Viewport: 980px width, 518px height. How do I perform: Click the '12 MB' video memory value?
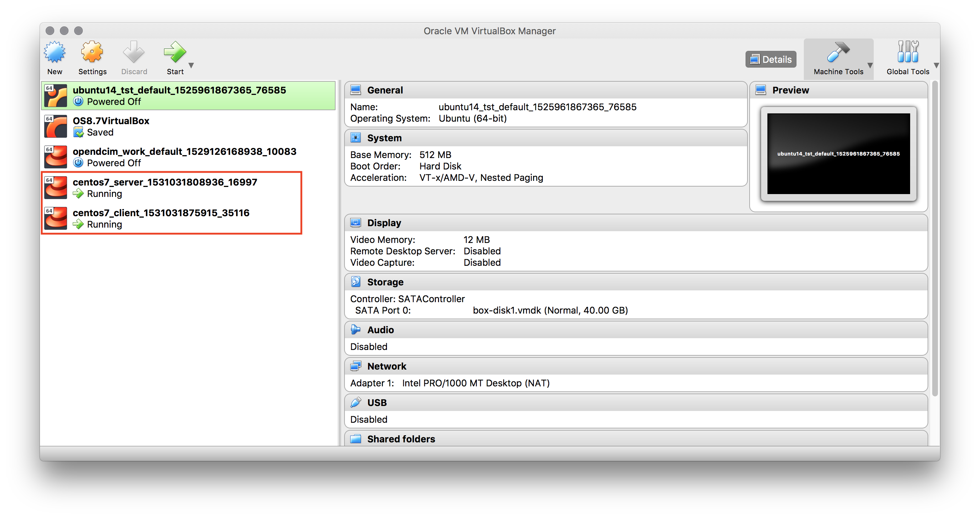pos(476,240)
